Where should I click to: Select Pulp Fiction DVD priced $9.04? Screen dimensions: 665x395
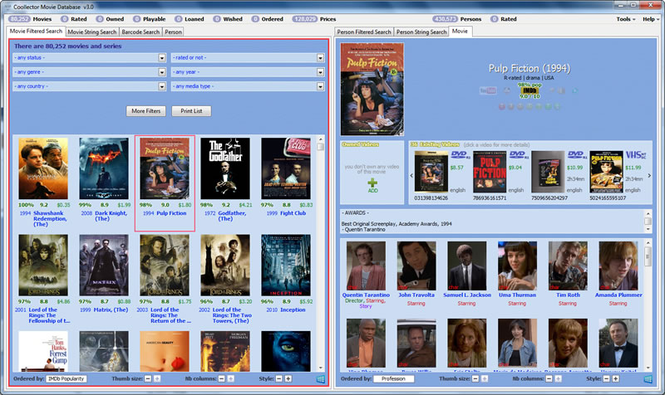(x=489, y=172)
